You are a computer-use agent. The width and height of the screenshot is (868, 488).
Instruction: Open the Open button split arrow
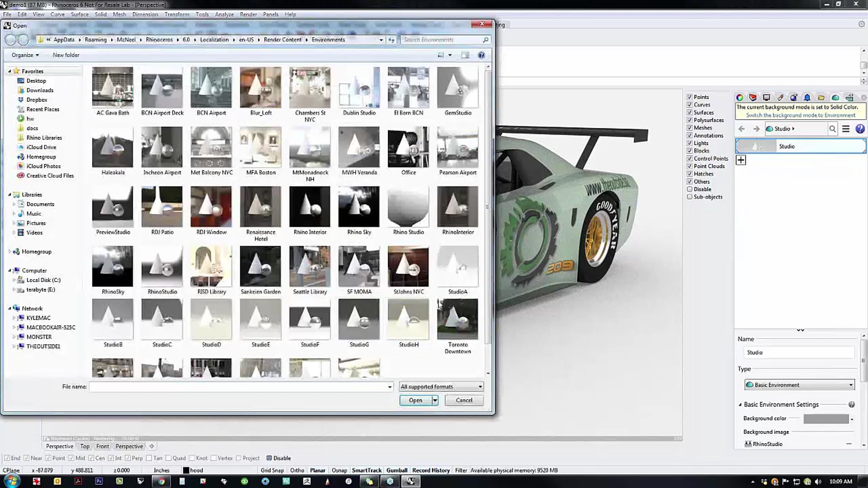(435, 400)
